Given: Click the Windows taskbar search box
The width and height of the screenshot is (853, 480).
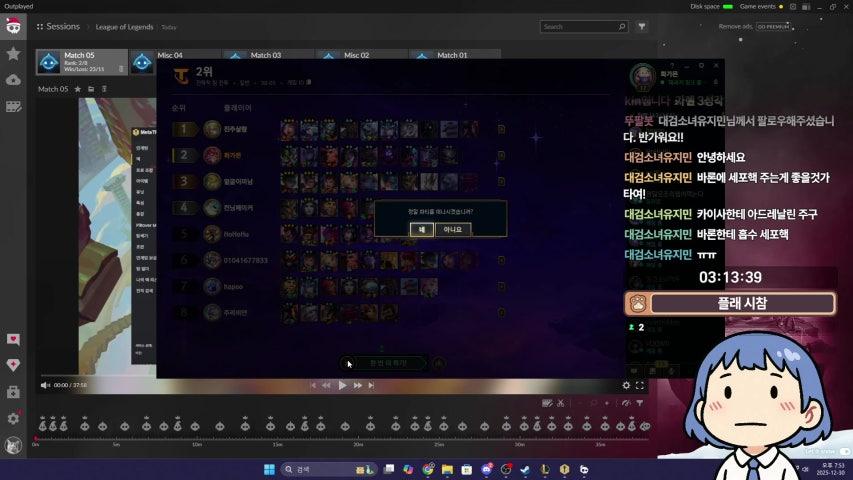Looking at the screenshot, I should click(x=329, y=469).
